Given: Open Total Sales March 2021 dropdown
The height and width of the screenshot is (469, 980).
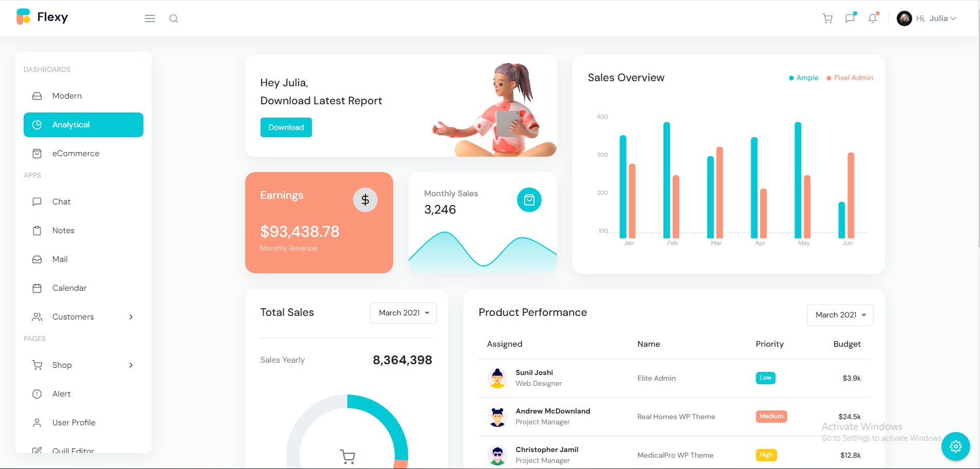Looking at the screenshot, I should click(403, 313).
